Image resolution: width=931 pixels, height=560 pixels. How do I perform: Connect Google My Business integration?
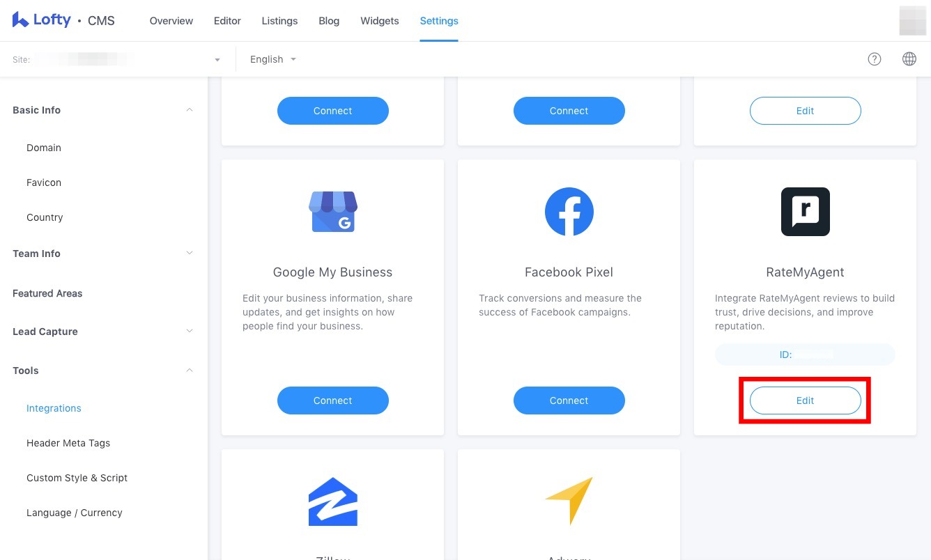[x=333, y=400]
